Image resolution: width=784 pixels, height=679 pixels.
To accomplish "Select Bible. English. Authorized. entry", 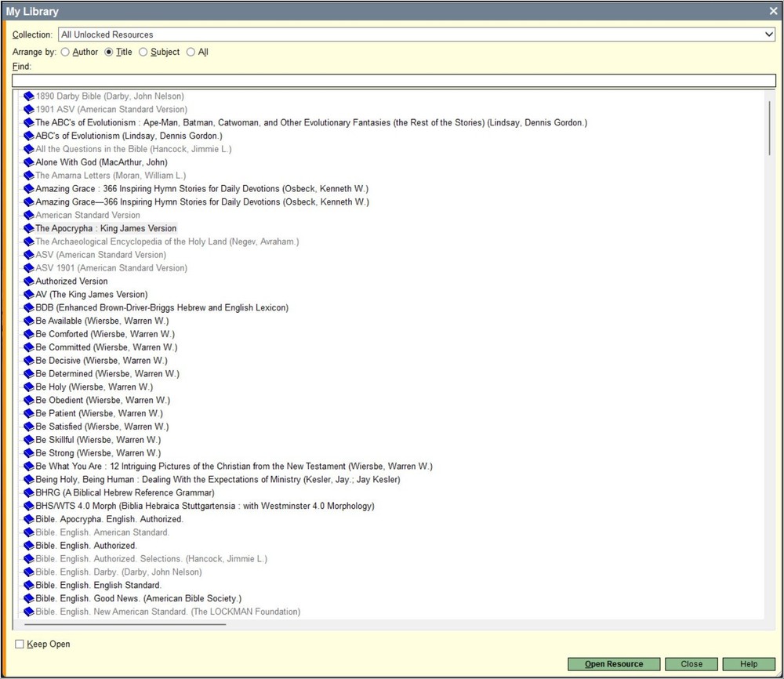I will [86, 546].
